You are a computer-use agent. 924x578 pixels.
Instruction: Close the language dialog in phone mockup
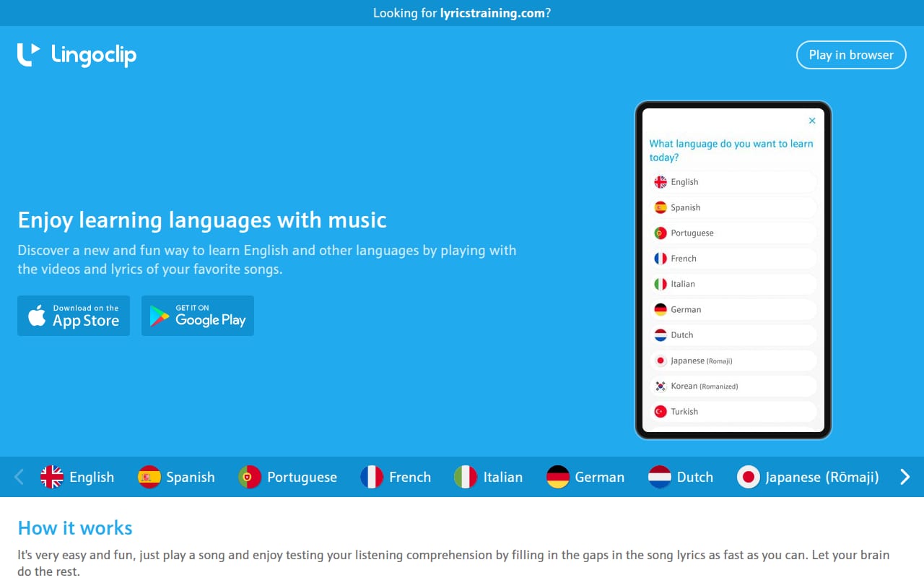[x=812, y=121]
